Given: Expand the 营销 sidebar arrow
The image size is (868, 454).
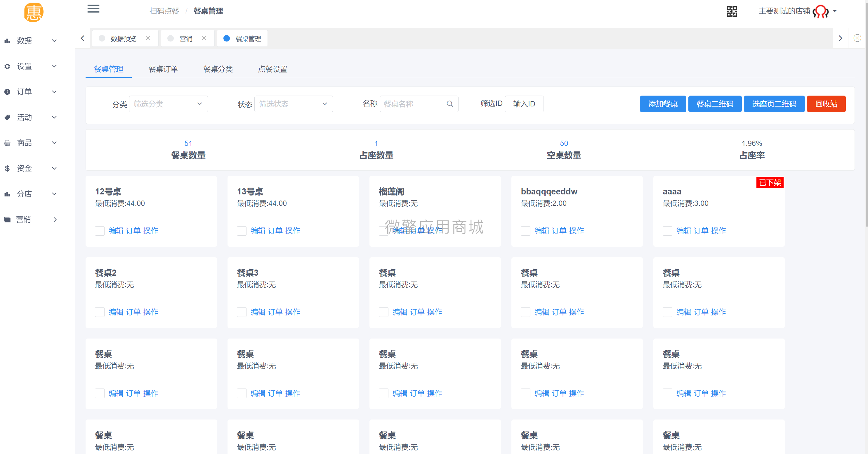Looking at the screenshot, I should (x=55, y=220).
